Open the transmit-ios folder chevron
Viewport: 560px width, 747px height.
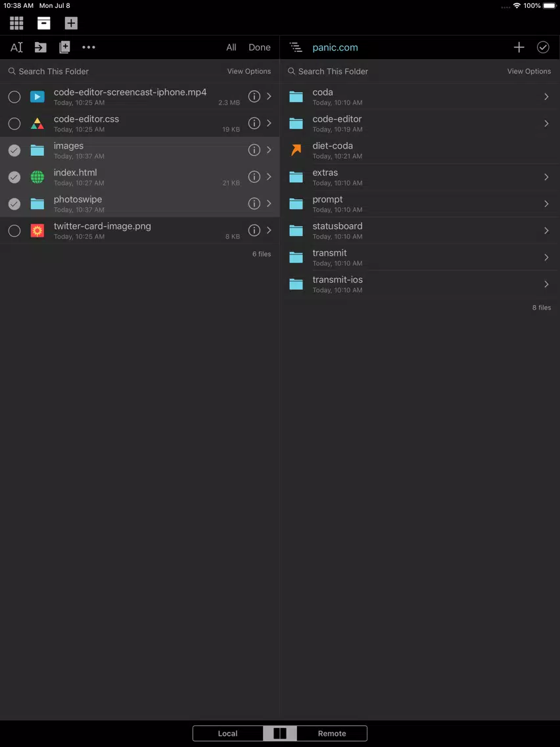click(x=546, y=284)
